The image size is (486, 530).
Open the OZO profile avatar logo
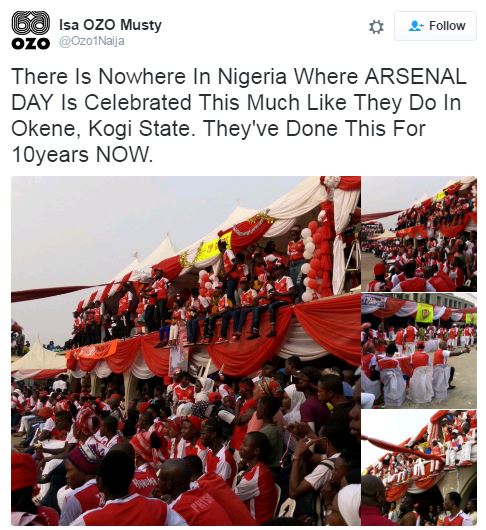[x=31, y=30]
